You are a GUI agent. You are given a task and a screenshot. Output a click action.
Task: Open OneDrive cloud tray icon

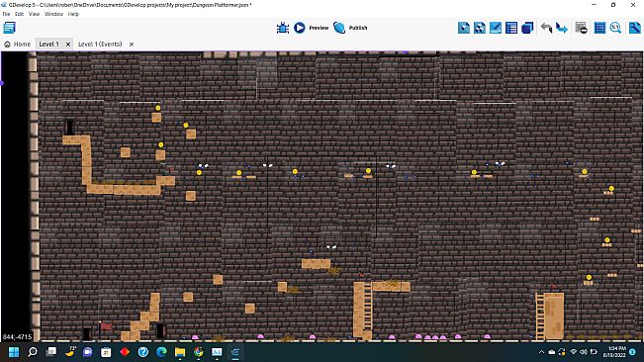tap(552, 352)
